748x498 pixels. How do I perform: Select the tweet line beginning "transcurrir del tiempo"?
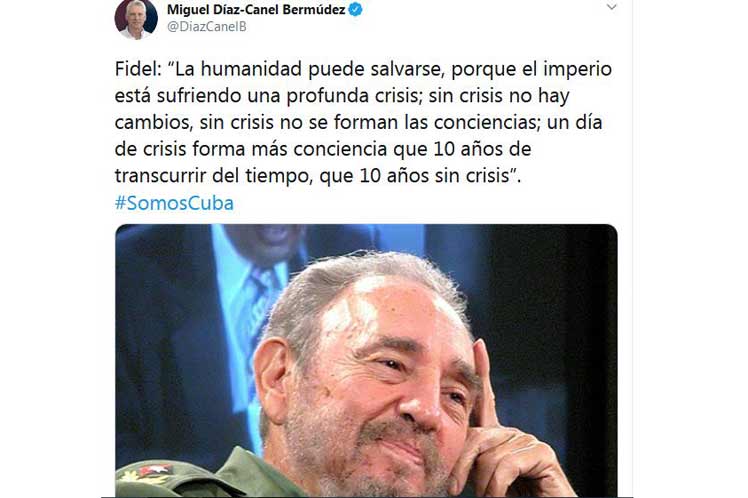(318, 176)
